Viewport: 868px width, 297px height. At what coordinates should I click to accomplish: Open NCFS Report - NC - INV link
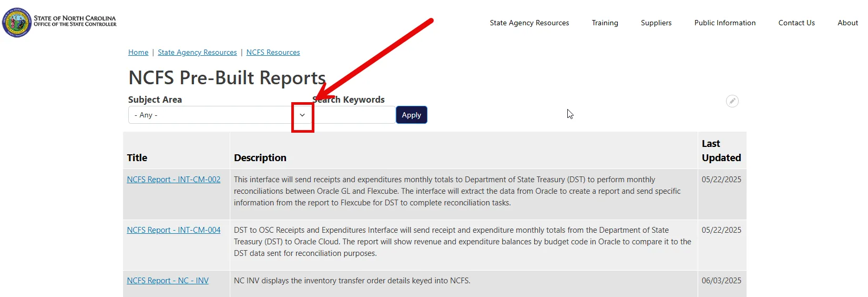tap(168, 281)
